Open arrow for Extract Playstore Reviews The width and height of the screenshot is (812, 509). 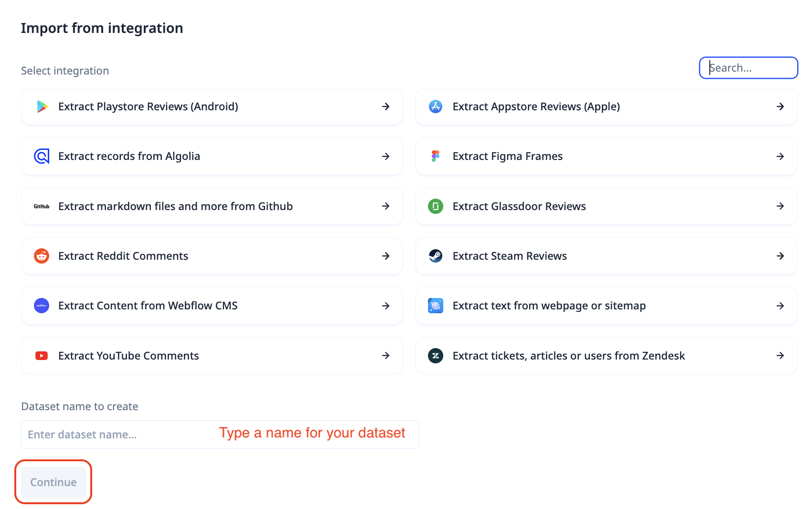coord(385,106)
